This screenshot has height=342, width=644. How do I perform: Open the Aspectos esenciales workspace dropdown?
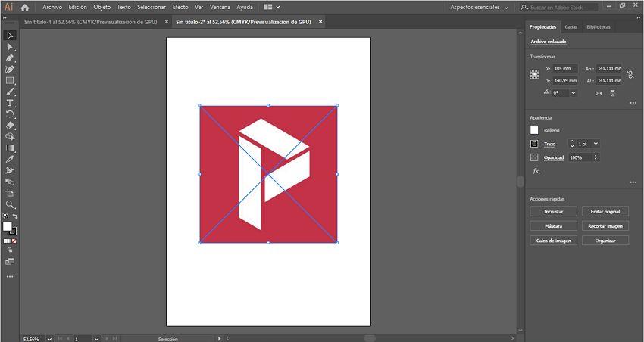tap(479, 8)
